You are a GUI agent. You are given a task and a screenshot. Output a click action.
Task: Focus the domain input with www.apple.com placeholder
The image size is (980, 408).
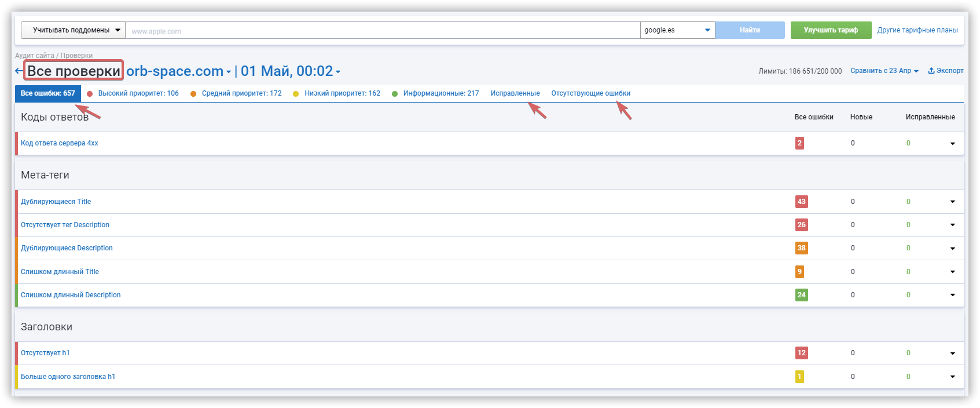tap(383, 30)
